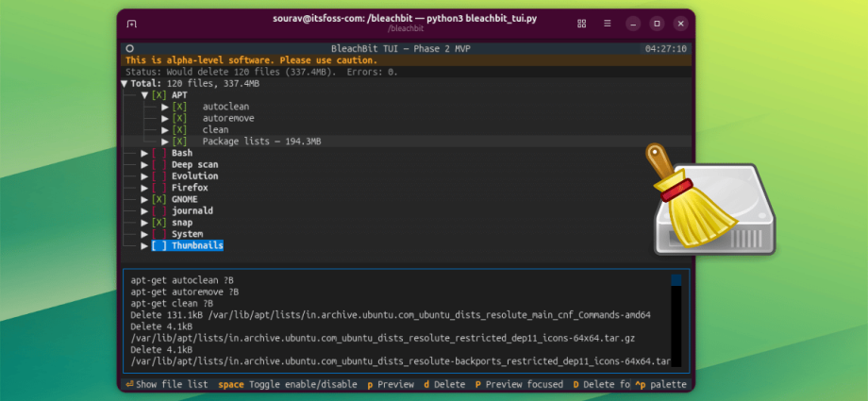Expand the journald group arrow
868x401 pixels.
click(x=144, y=211)
